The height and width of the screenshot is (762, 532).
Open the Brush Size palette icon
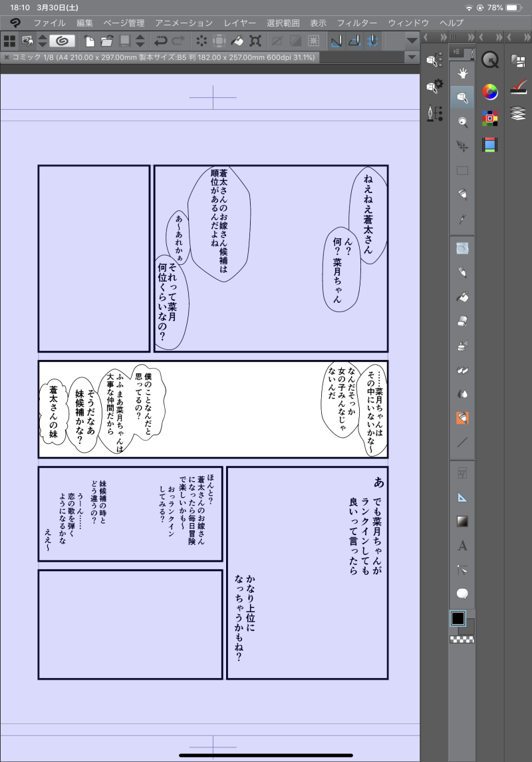(434, 114)
